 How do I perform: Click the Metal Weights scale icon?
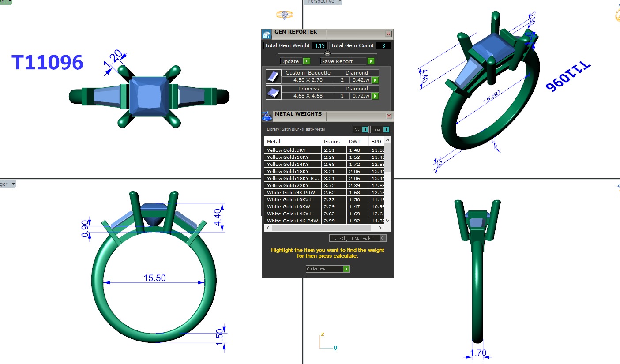[267, 116]
